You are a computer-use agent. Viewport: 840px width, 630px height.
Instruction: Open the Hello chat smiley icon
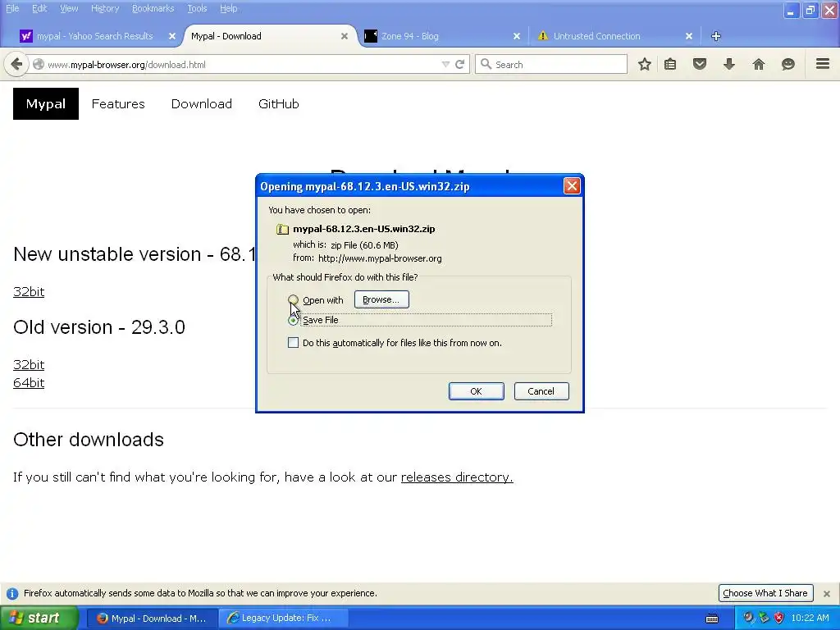(x=788, y=64)
